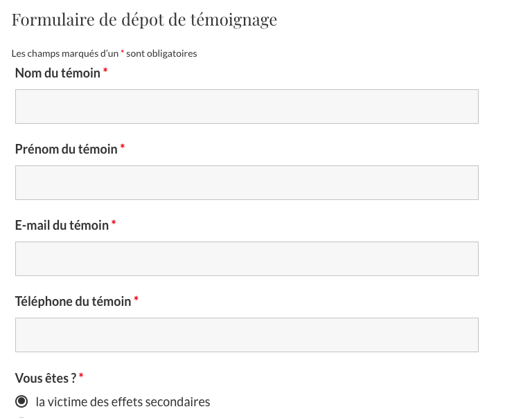Select the victime des effets secondaires radio button
Screen dimensions: 532x418
tap(21, 401)
